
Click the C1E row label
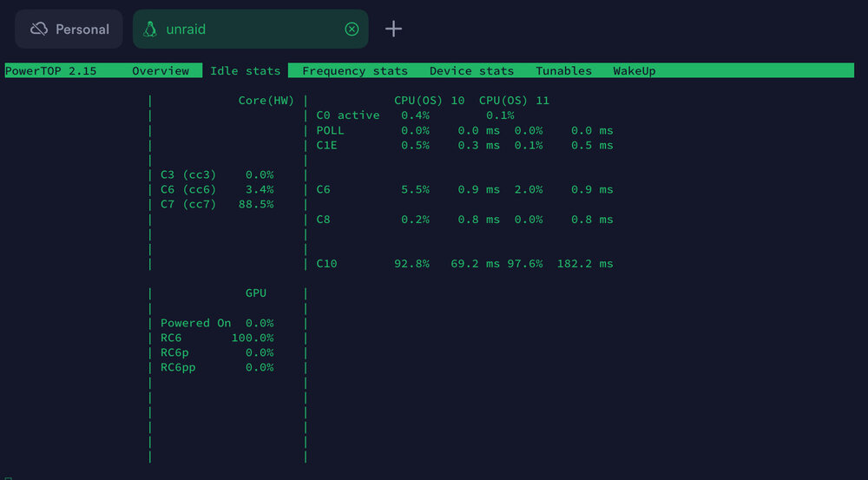click(x=326, y=145)
